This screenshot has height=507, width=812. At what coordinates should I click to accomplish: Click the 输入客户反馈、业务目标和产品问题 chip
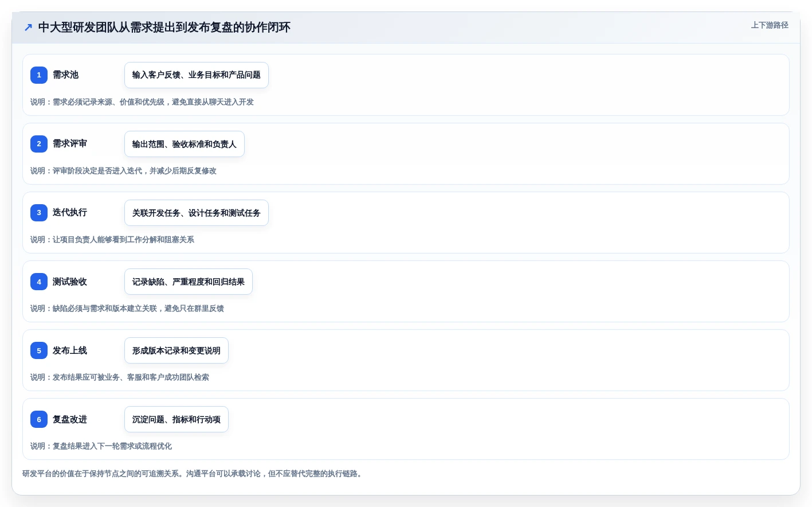click(x=197, y=75)
